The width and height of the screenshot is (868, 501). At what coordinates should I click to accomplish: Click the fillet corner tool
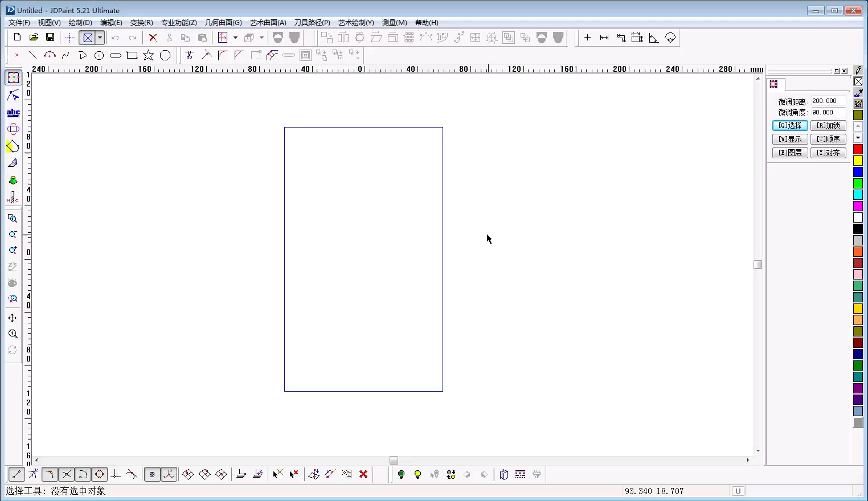click(x=223, y=55)
